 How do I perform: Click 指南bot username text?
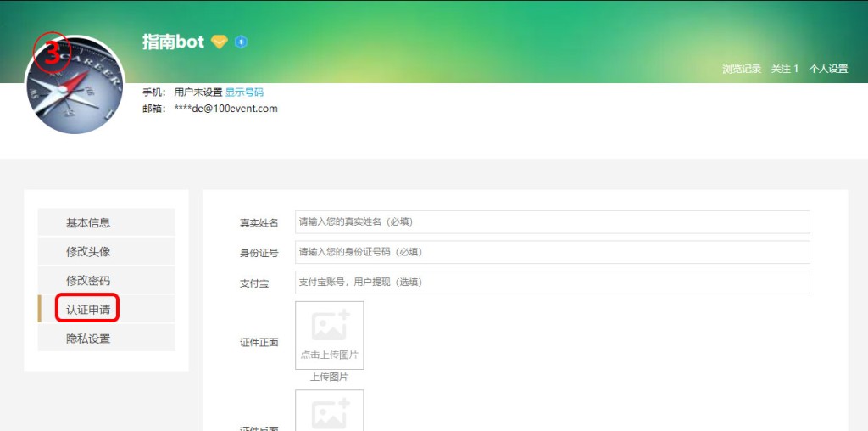[x=173, y=42]
